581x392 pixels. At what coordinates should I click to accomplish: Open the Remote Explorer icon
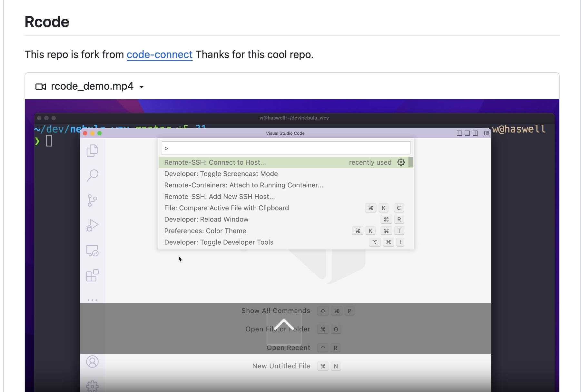92,250
